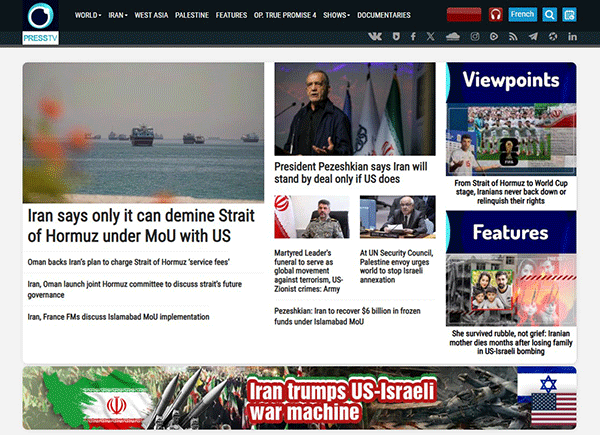Click the red headphones radio icon
Viewport: 600px width, 435px height.
pyautogui.click(x=496, y=15)
